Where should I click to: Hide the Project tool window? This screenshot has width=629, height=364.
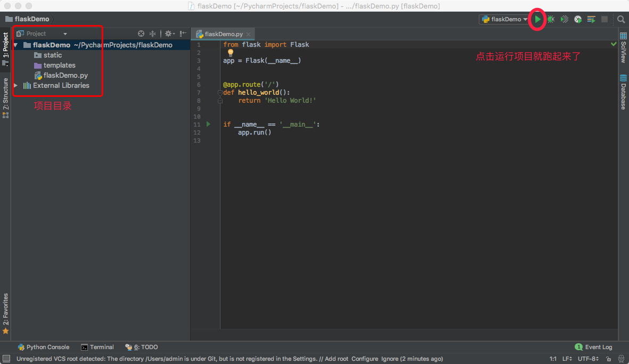tap(182, 34)
